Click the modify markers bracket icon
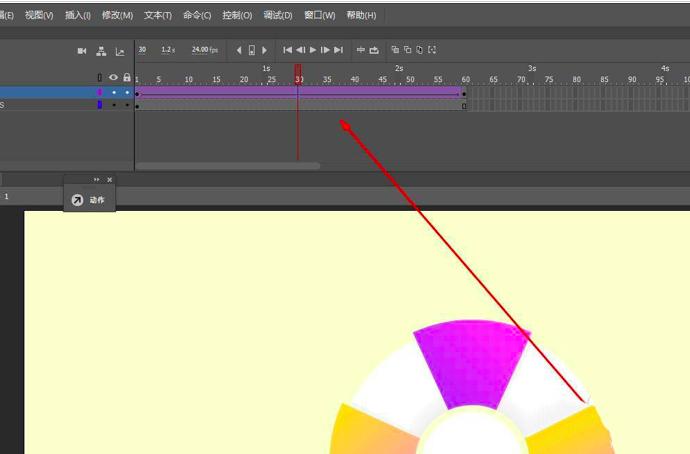The width and height of the screenshot is (690, 454). pos(432,50)
